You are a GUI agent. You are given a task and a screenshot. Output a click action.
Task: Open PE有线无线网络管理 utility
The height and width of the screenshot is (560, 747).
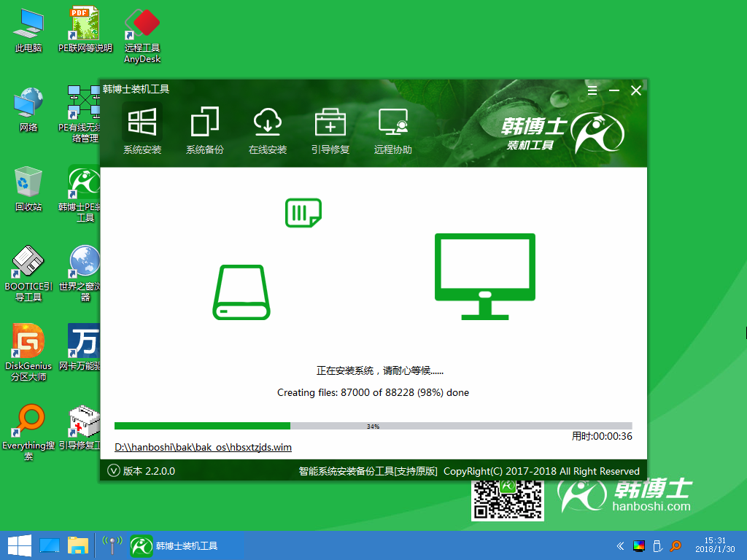tap(83, 109)
